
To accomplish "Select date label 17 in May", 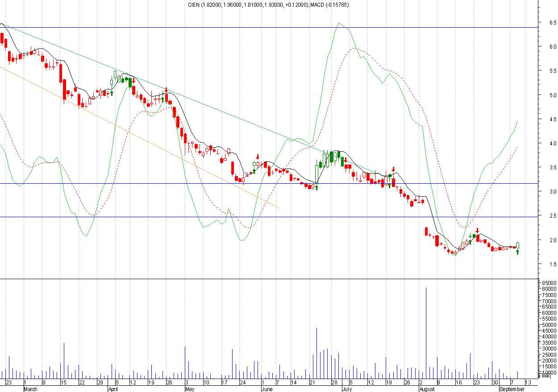I will tap(224, 383).
